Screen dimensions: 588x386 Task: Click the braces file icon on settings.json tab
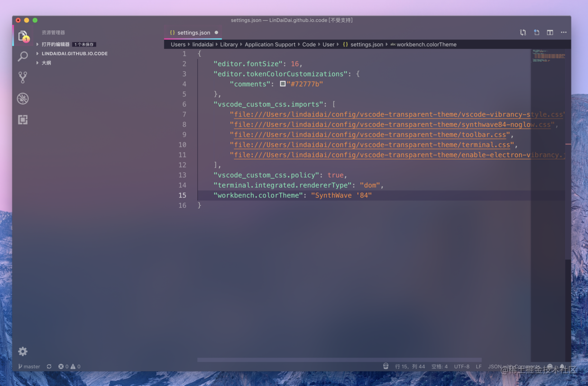172,33
